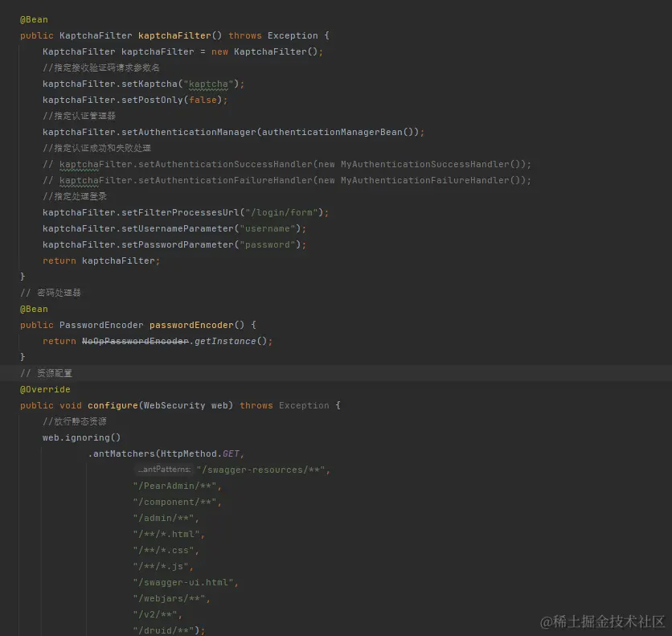Click the commented setAuthenticationFailureHandler line

287,180
